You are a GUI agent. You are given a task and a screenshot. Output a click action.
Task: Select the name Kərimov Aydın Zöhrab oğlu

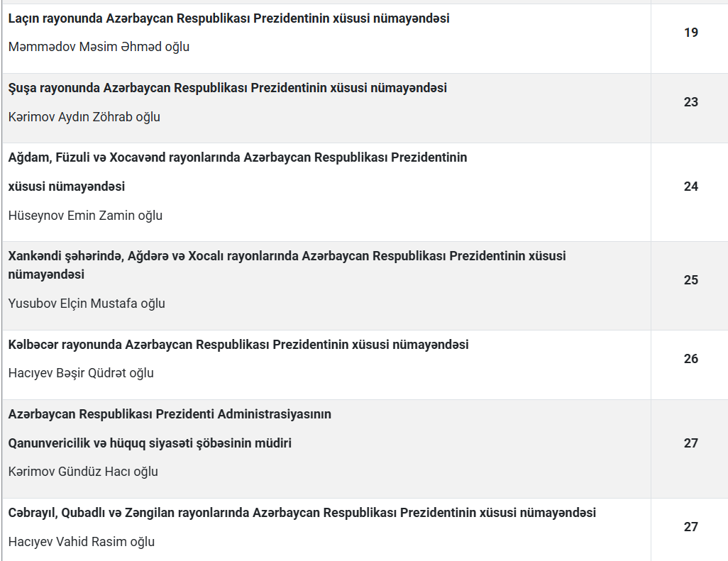[x=84, y=117]
